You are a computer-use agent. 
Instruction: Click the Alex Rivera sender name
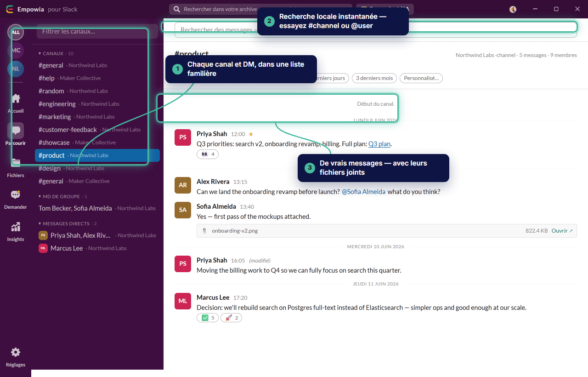pos(213,182)
